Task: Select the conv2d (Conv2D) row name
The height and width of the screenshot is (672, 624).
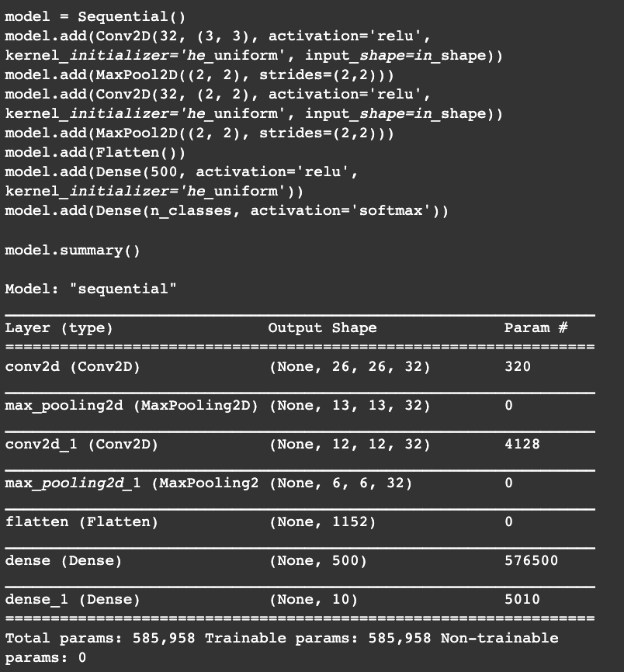Action: tap(72, 367)
